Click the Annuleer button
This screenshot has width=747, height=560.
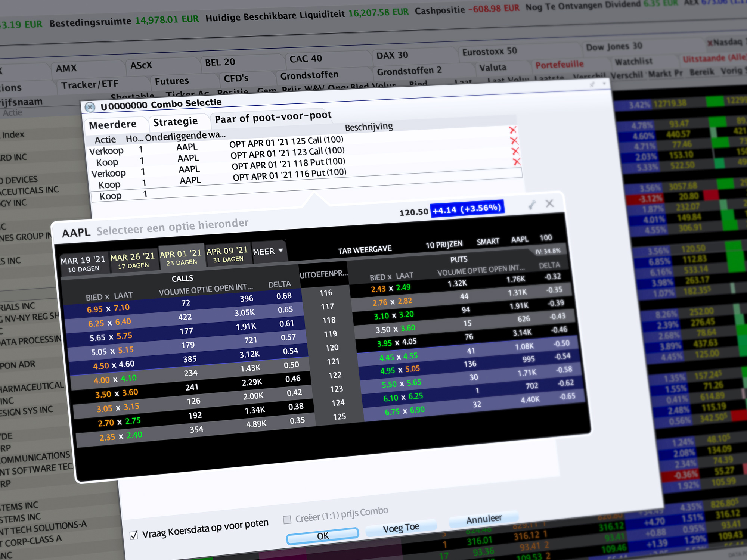click(x=484, y=519)
